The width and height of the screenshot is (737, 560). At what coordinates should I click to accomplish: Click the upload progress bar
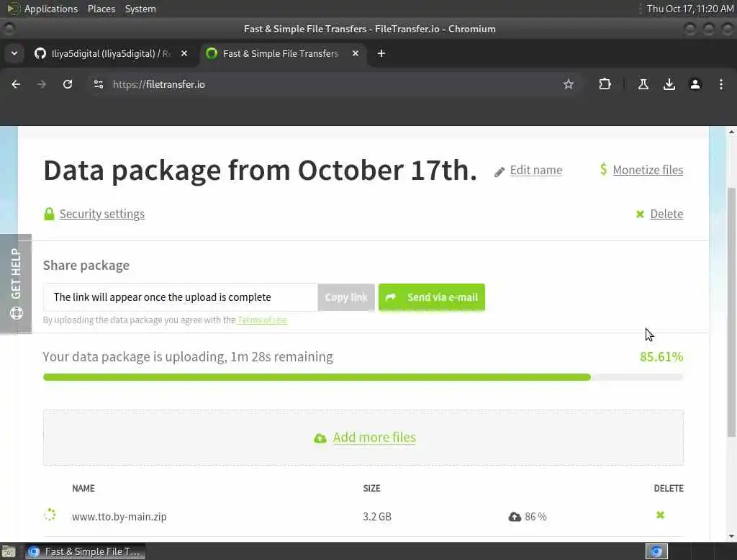363,377
